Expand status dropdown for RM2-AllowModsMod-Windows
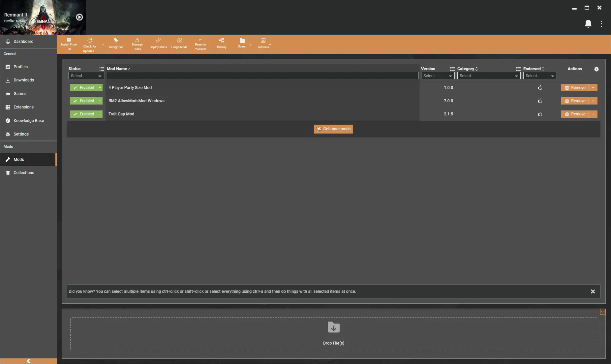Viewport: 611px width, 364px height. coord(100,101)
